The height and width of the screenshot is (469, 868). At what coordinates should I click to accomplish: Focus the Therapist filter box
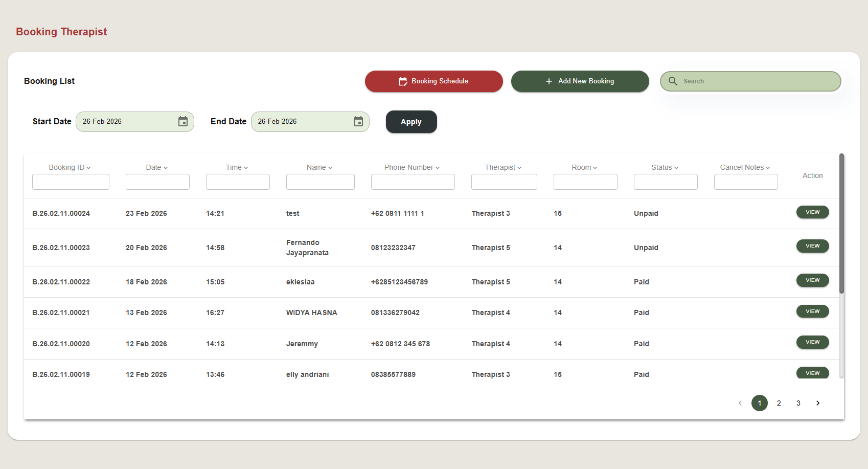[504, 182]
